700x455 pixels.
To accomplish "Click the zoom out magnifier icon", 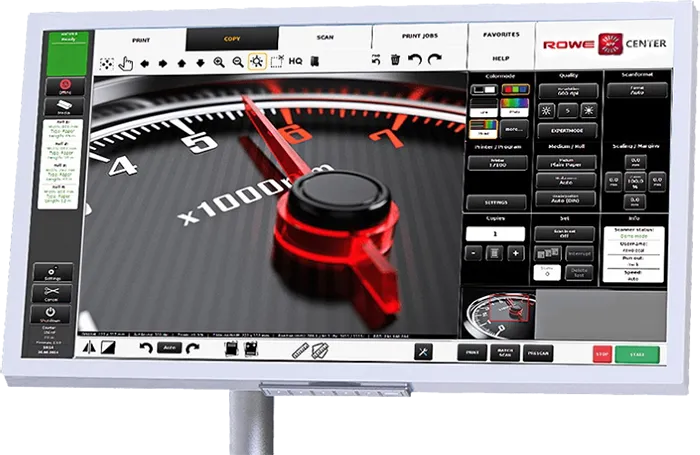I will pyautogui.click(x=237, y=62).
